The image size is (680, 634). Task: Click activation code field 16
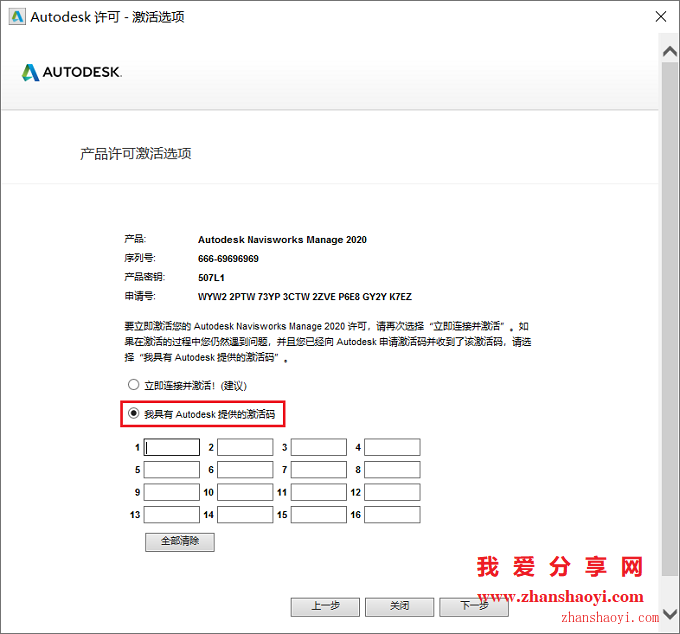click(392, 515)
